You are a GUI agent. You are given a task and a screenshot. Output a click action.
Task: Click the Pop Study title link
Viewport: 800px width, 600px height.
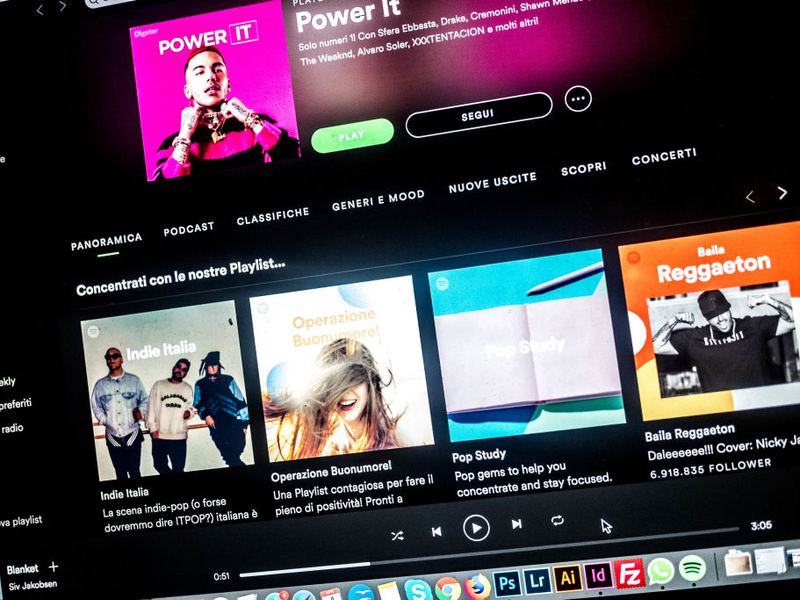point(479,455)
